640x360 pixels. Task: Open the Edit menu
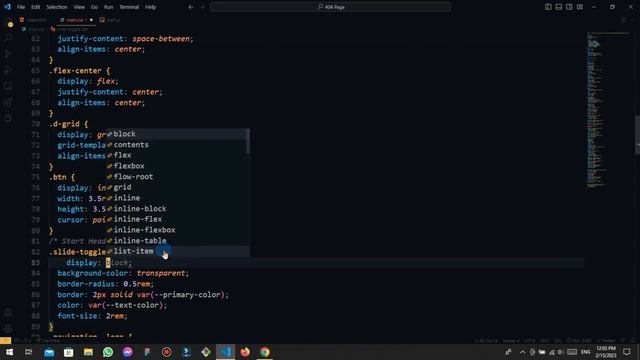(x=36, y=7)
